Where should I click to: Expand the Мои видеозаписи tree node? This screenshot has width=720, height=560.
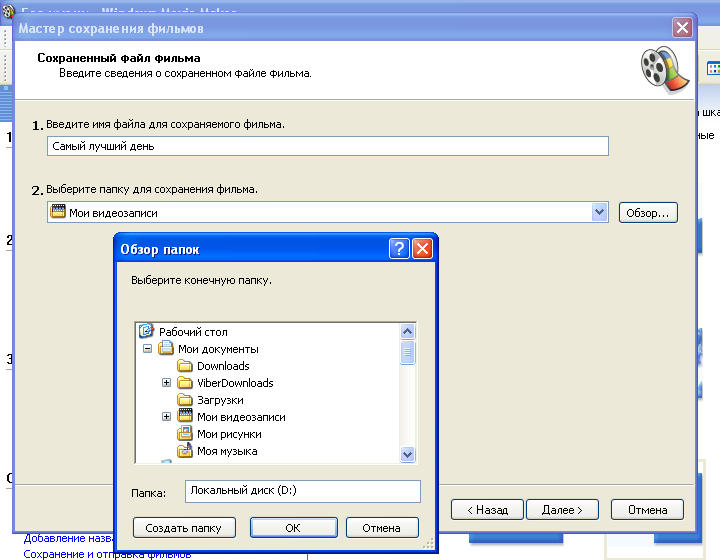point(166,416)
